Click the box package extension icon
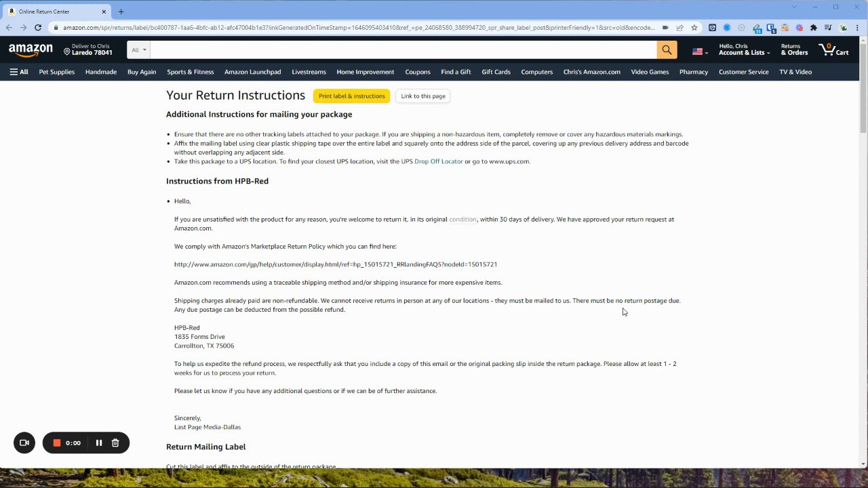 click(785, 28)
